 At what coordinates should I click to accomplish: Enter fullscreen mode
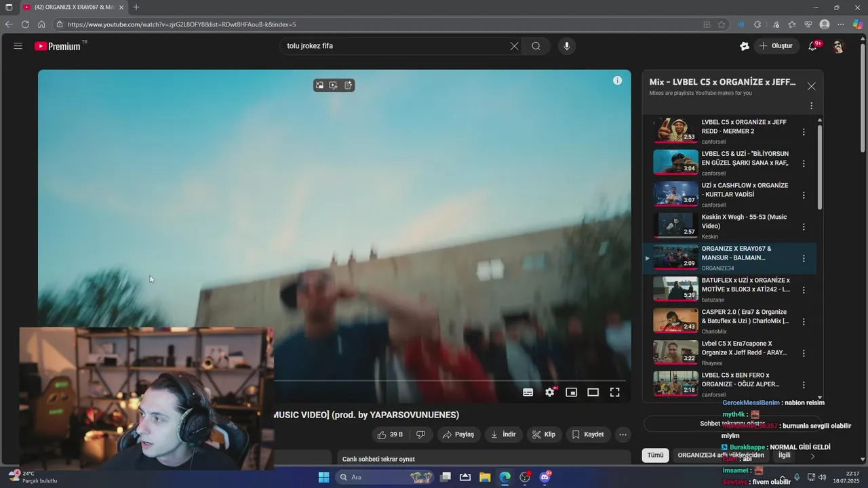[614, 392]
